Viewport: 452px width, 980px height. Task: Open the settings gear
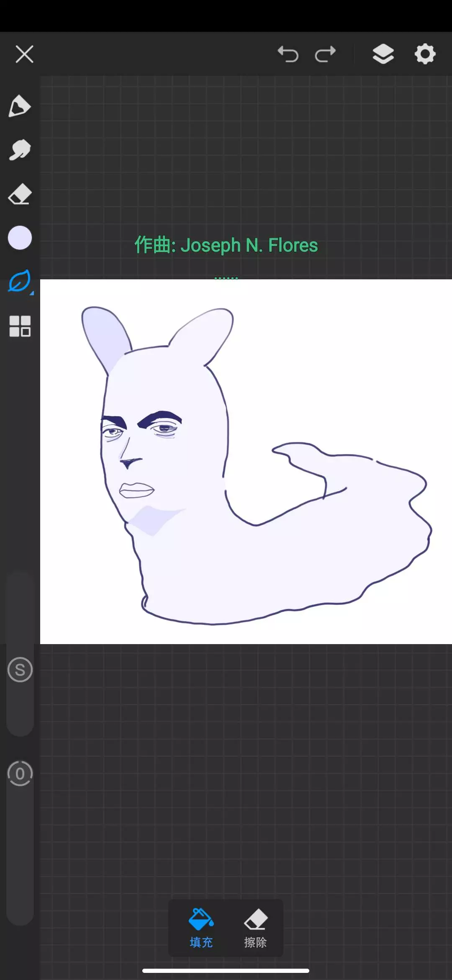(425, 54)
